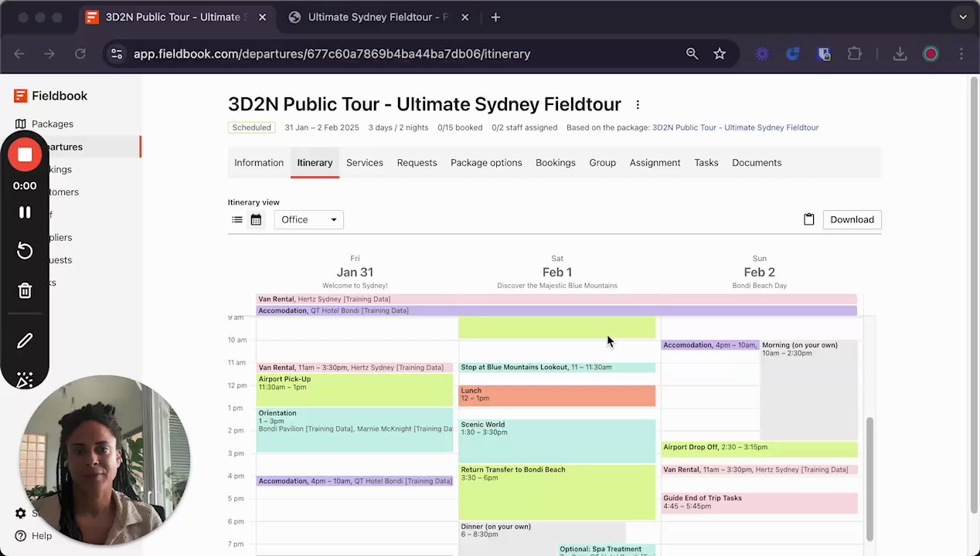
Task: Open the Group tab
Action: coord(602,163)
